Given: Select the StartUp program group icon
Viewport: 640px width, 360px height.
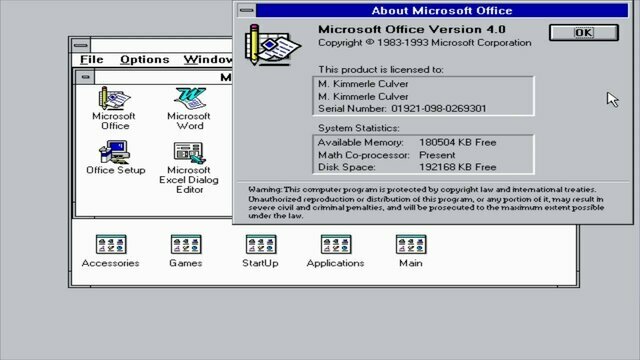Looking at the screenshot, I should (x=260, y=251).
